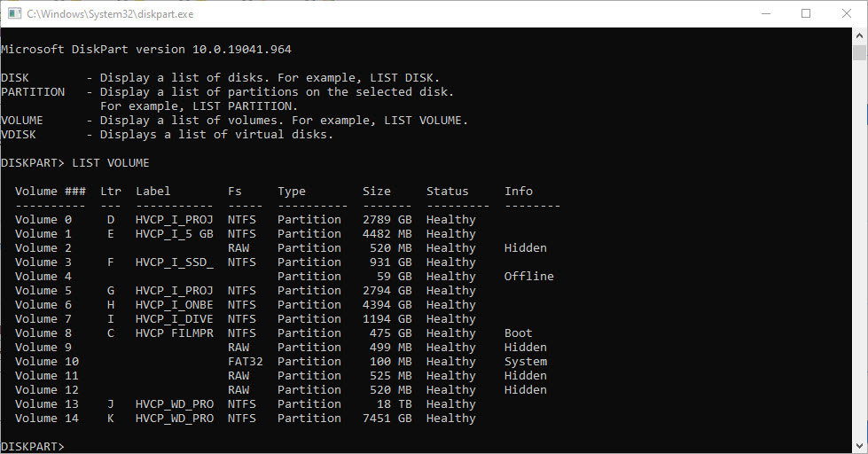Click the scrollbar up arrow
Screen dimensions: 868x454
(859, 35)
